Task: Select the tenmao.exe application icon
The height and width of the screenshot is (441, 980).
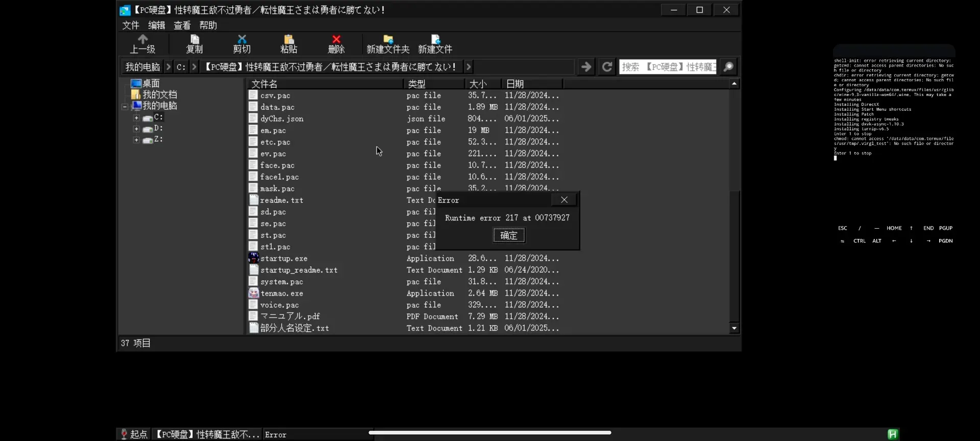Action: tap(254, 293)
